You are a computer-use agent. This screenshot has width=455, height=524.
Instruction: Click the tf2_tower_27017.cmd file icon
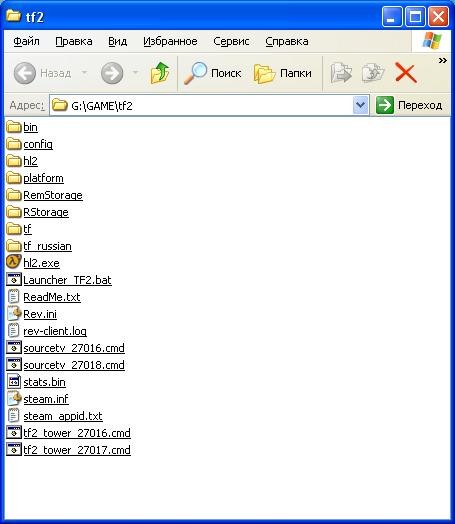pyautogui.click(x=14, y=450)
